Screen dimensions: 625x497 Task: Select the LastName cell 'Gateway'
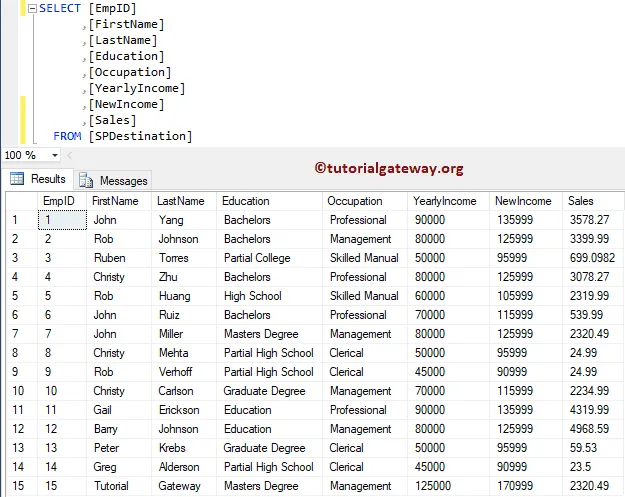[179, 486]
